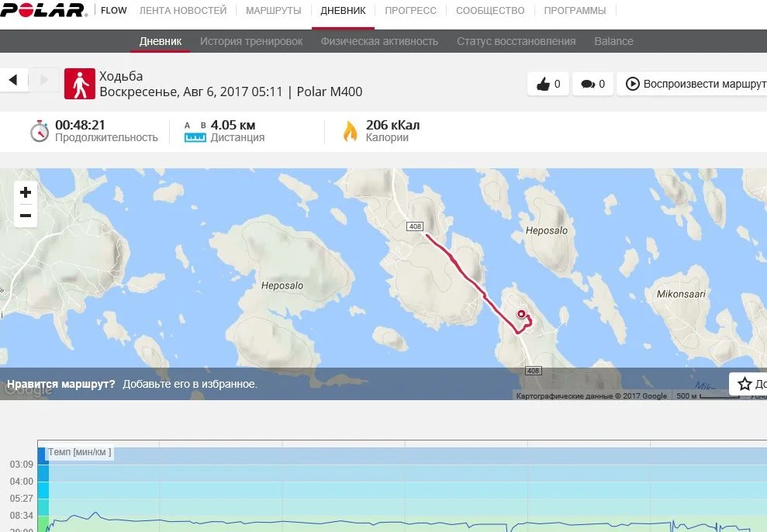Viewport: 767px width, 532px height.
Task: Open comments with speech bubble button
Action: (593, 84)
